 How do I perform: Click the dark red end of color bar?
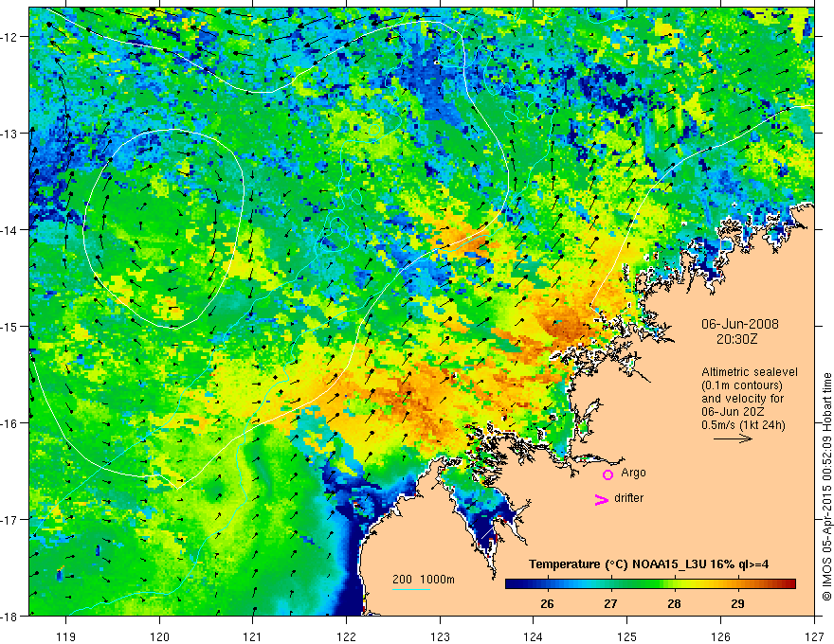tap(791, 584)
